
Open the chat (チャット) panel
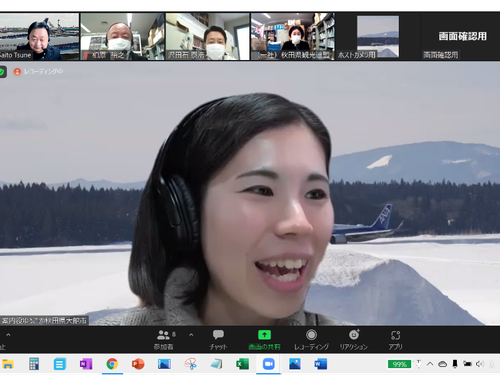[x=218, y=340]
